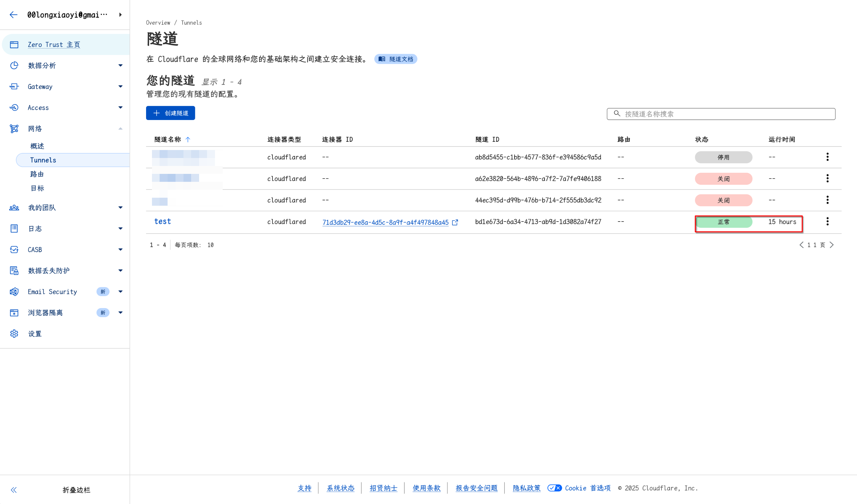Click the 数据分析 pie chart icon
The height and width of the screenshot is (504, 857).
click(x=14, y=65)
